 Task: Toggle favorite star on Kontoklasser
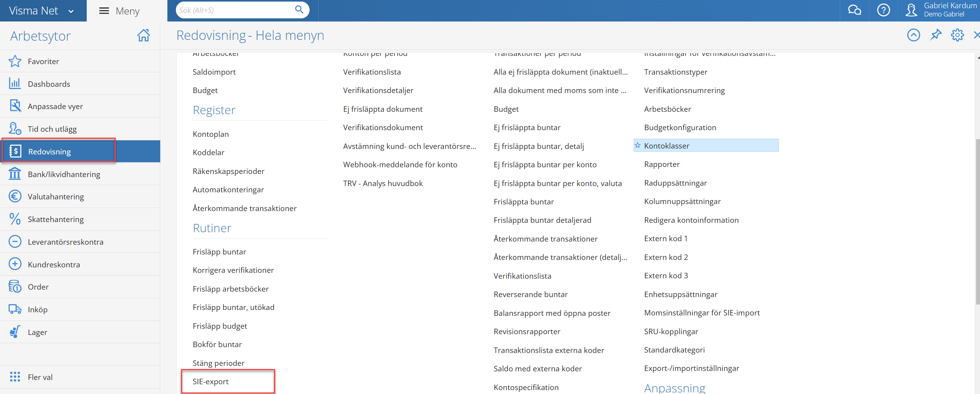[638, 145]
